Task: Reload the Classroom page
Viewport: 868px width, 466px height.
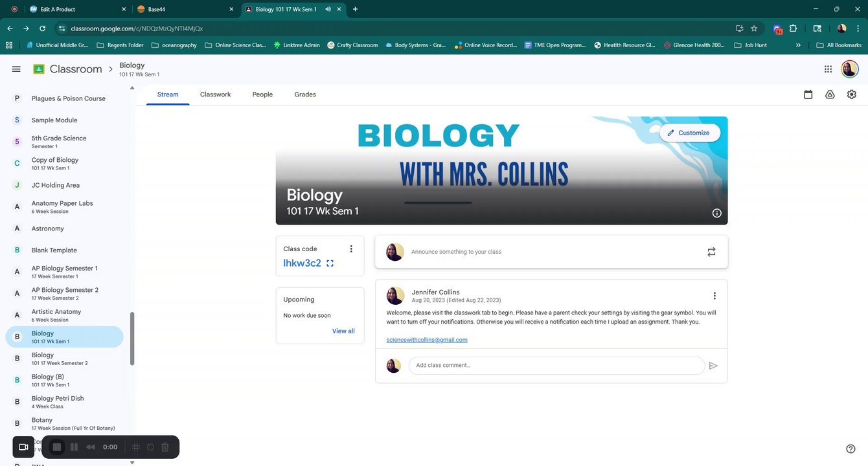Action: coord(42,28)
